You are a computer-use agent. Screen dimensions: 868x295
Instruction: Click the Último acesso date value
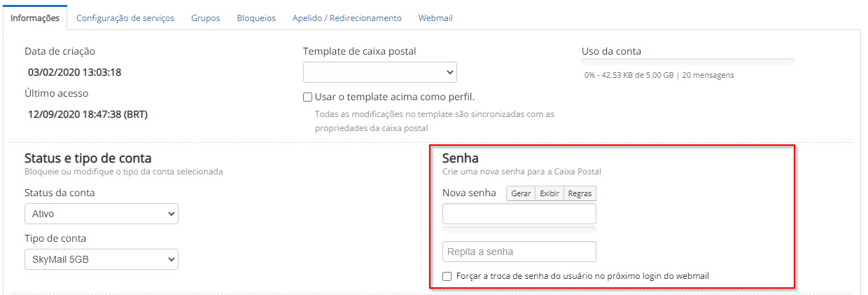click(88, 114)
